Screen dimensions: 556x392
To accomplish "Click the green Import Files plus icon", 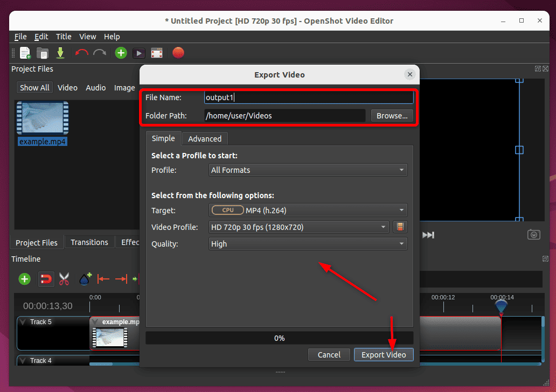I will point(121,53).
